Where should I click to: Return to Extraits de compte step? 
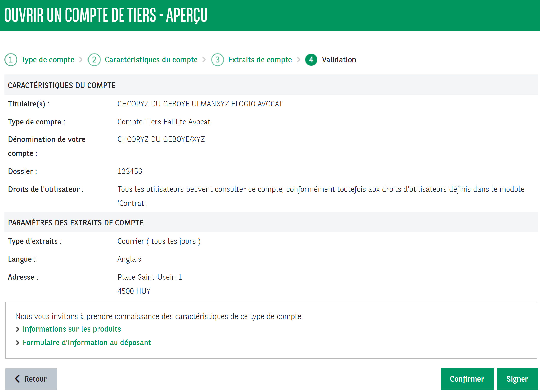coord(260,60)
